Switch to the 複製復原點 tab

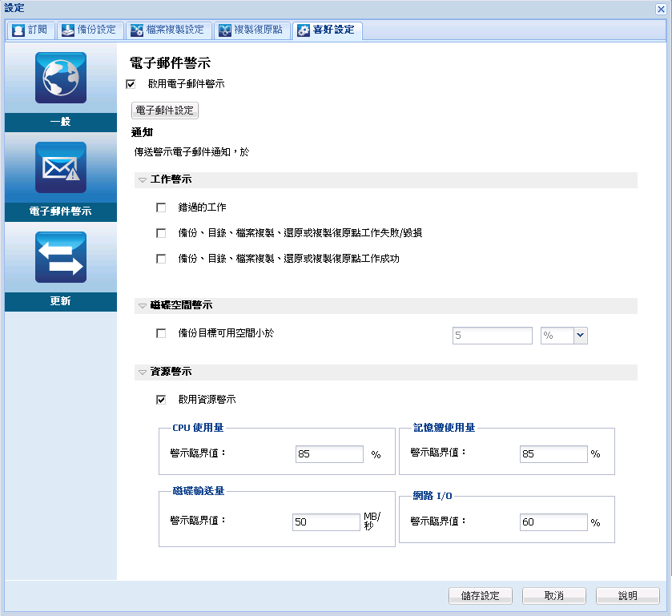click(x=252, y=30)
